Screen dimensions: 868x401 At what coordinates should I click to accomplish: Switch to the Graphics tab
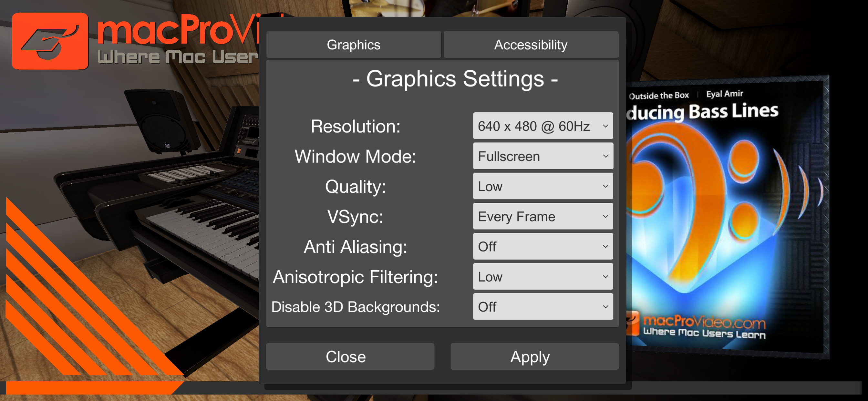(x=354, y=45)
